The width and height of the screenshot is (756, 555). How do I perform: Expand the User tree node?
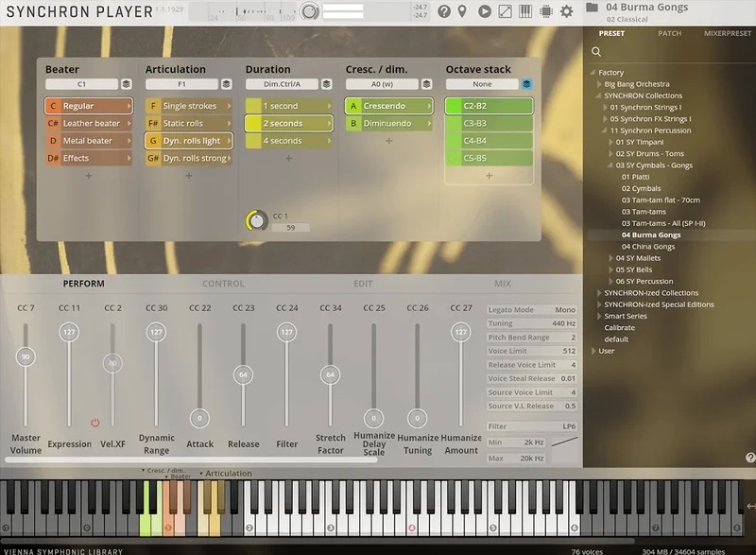593,351
